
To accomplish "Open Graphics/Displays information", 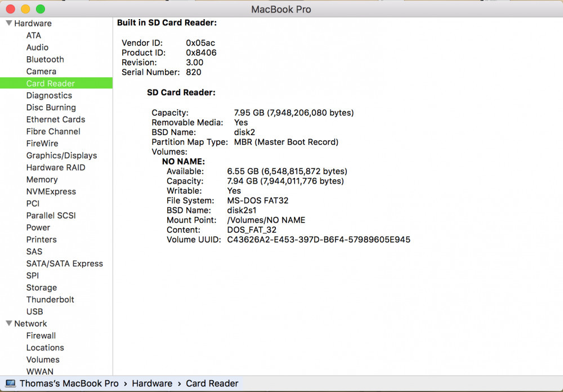I will [61, 155].
